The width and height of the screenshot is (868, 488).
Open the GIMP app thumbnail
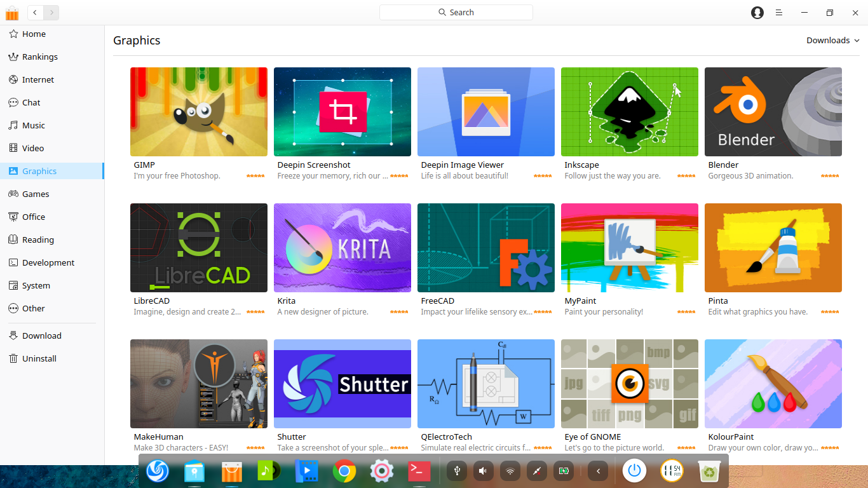pyautogui.click(x=199, y=112)
